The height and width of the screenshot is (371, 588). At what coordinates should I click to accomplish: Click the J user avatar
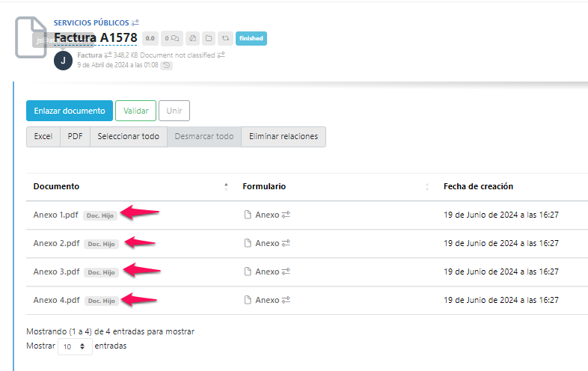click(x=64, y=61)
